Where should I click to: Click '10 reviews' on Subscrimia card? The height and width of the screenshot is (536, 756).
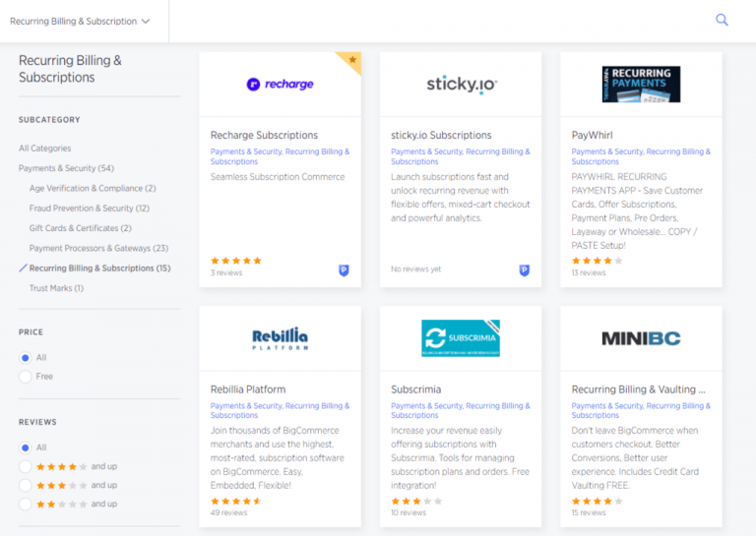point(409,512)
